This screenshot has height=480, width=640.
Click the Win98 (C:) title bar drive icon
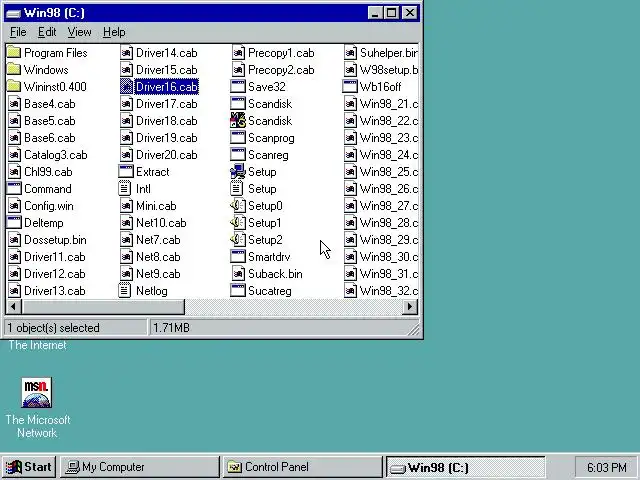point(13,13)
